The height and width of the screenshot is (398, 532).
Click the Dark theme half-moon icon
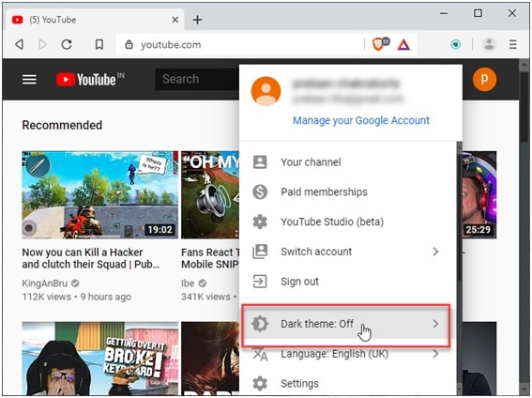click(260, 323)
